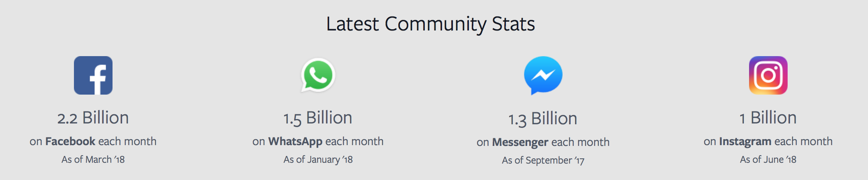Click 'each month' after Facebook
The image size is (868, 180).
click(127, 141)
